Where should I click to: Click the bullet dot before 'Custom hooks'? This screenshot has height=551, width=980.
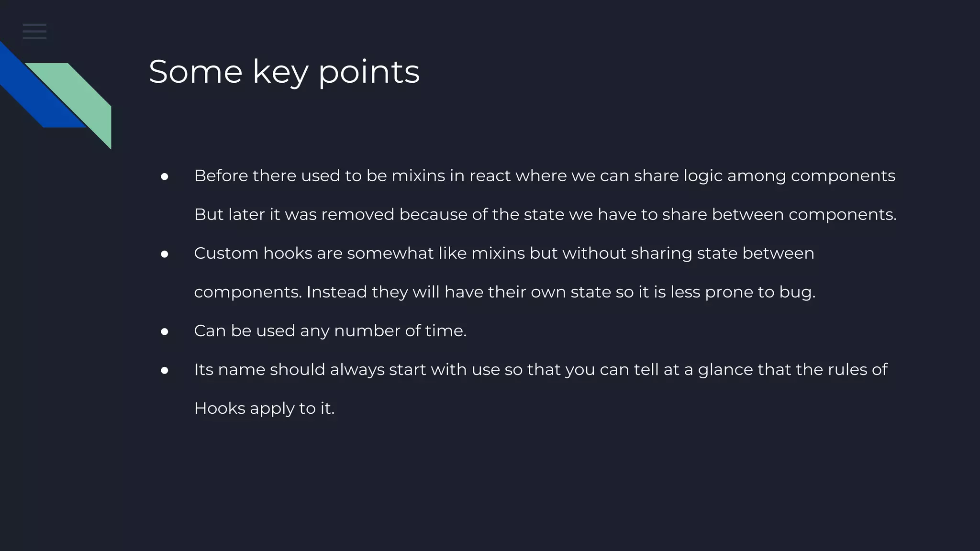click(165, 254)
